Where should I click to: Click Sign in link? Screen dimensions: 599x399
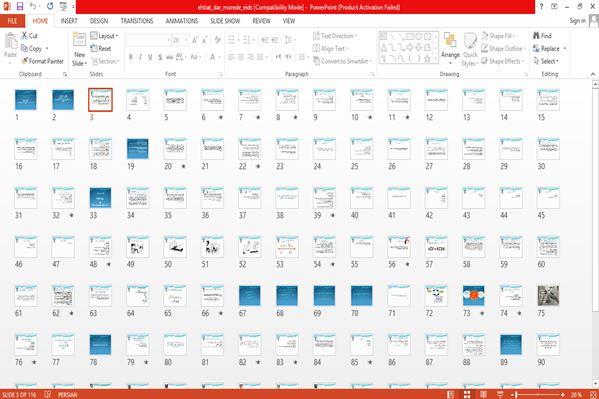[577, 21]
